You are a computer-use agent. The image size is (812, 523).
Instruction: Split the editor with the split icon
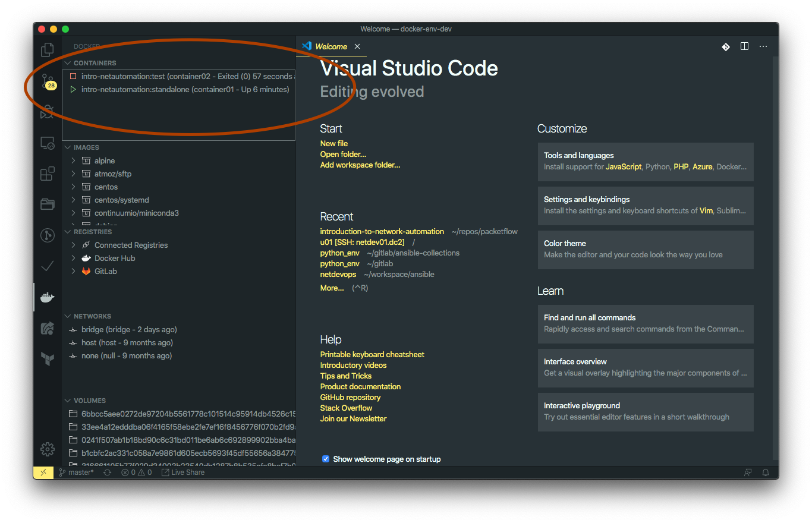(x=744, y=46)
